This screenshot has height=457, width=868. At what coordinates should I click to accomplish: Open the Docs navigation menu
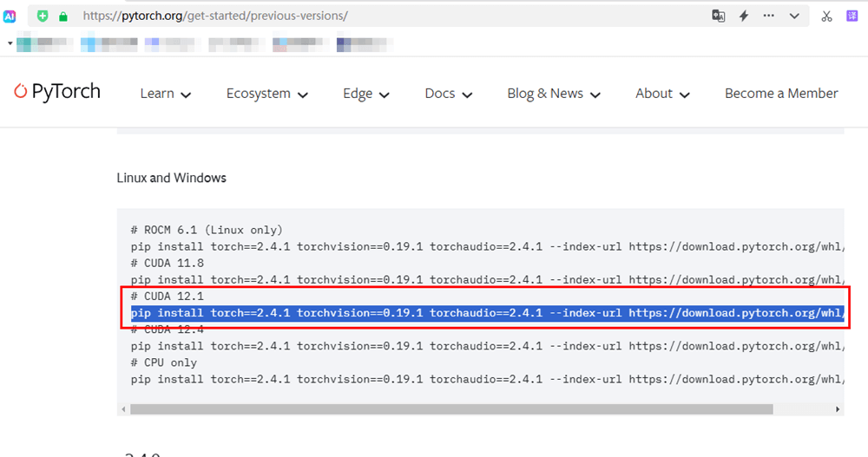coord(448,94)
